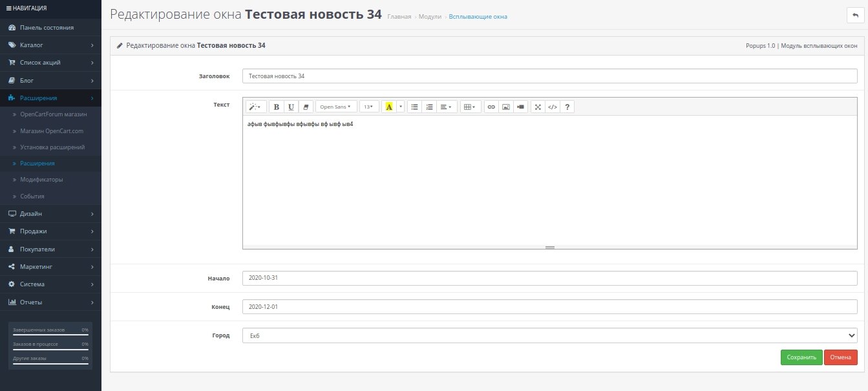
Task: Open the Город city select box
Action: tap(549, 335)
